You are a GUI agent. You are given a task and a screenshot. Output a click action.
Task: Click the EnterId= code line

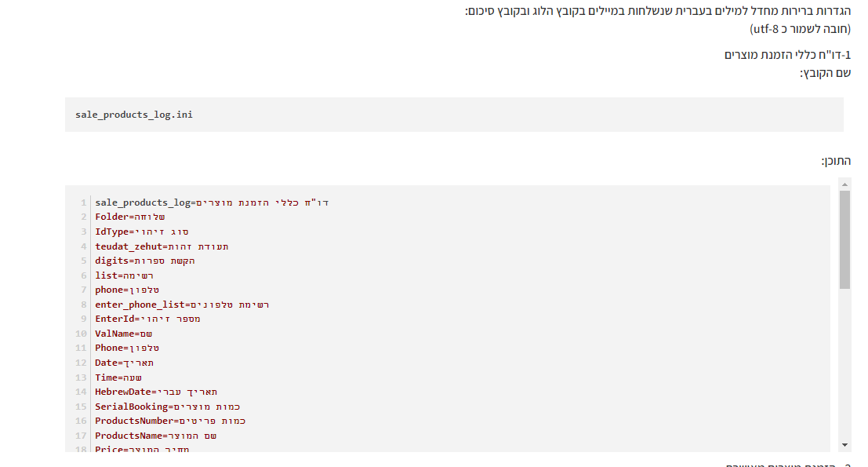tap(148, 319)
